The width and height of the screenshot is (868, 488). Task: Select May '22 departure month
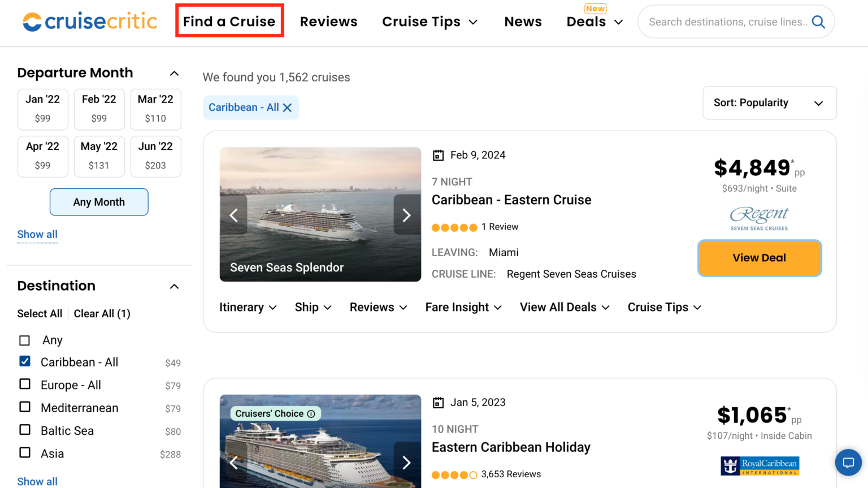[x=99, y=156]
